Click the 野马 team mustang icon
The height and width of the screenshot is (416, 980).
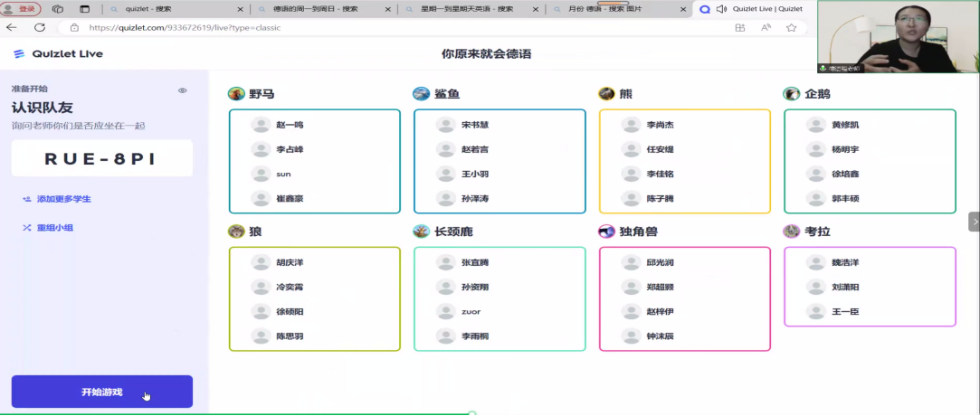(236, 94)
